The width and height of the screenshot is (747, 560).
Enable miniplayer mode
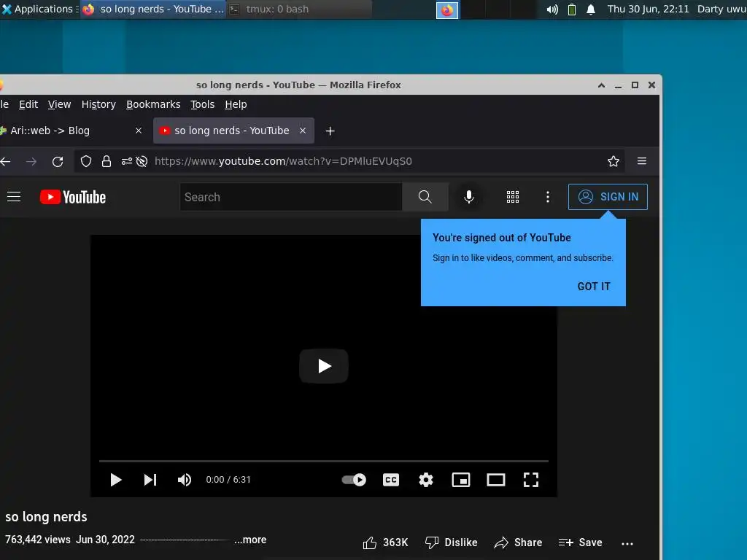coord(461,480)
